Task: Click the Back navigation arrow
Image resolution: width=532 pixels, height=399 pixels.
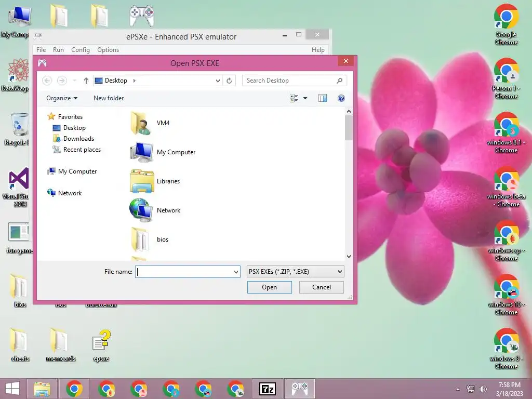Action: [x=47, y=81]
